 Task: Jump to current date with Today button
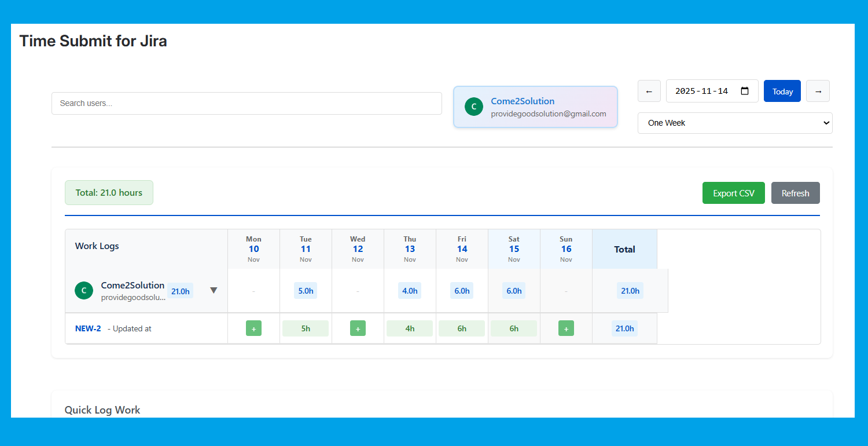click(x=782, y=91)
